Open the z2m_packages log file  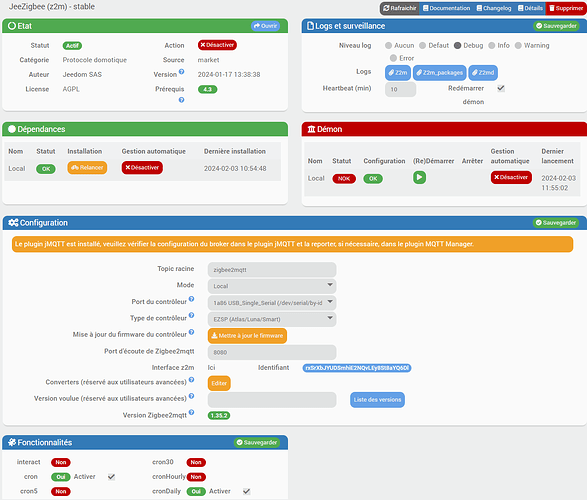(440, 73)
